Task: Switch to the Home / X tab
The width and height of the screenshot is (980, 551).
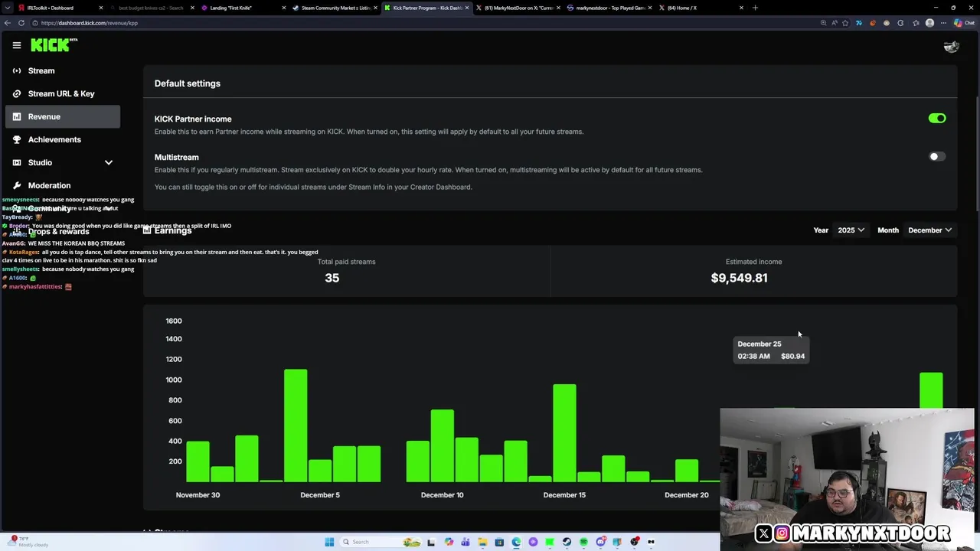Action: pos(701,8)
